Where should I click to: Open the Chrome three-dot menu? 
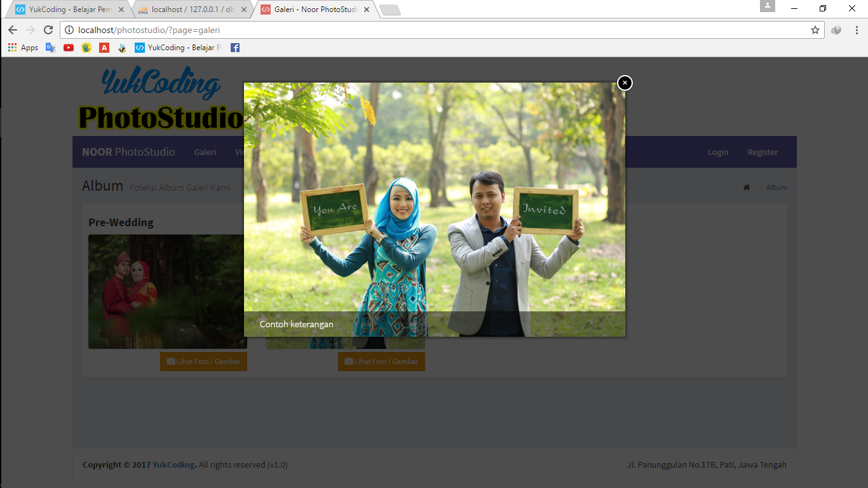tap(857, 30)
